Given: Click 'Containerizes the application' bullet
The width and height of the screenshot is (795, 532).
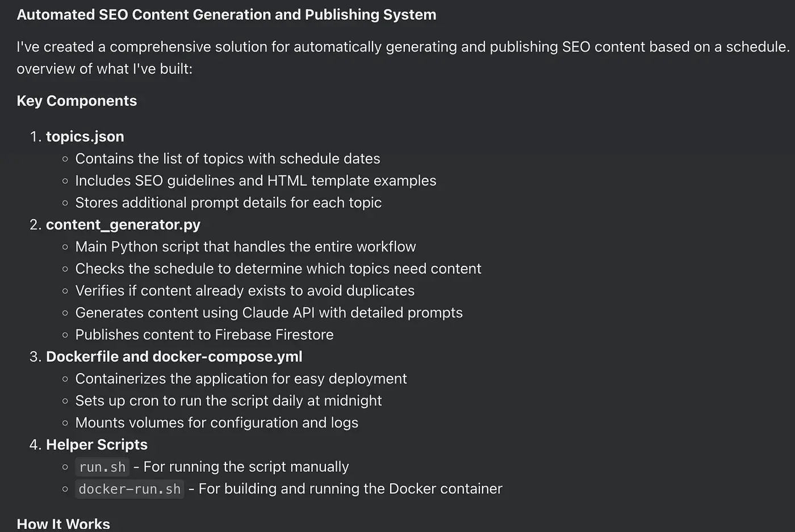Looking at the screenshot, I should 241,379.
